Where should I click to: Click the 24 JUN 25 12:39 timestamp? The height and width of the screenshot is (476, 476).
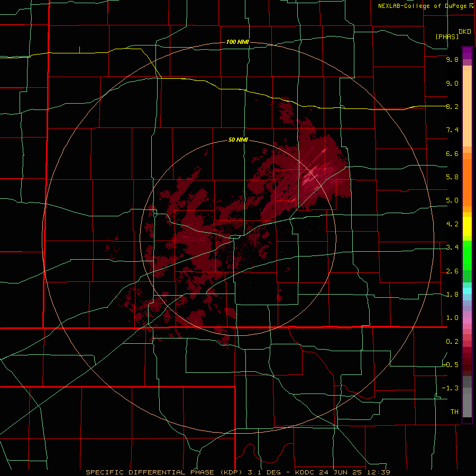pos(355,472)
